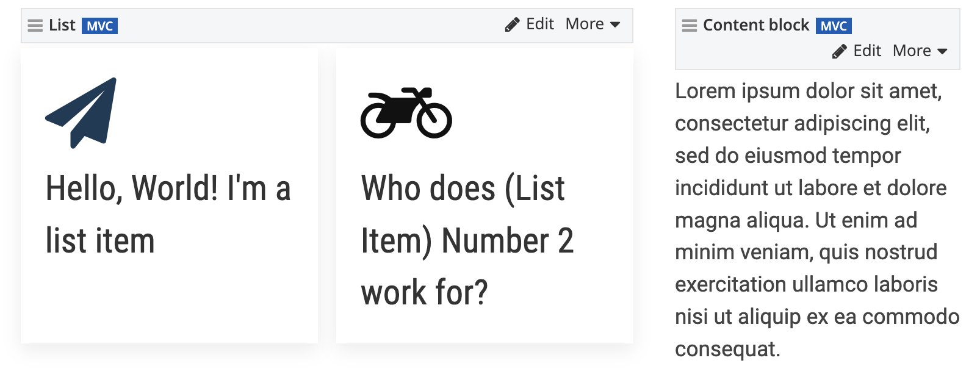Click the hamburger drag handle of the Content block

point(688,26)
